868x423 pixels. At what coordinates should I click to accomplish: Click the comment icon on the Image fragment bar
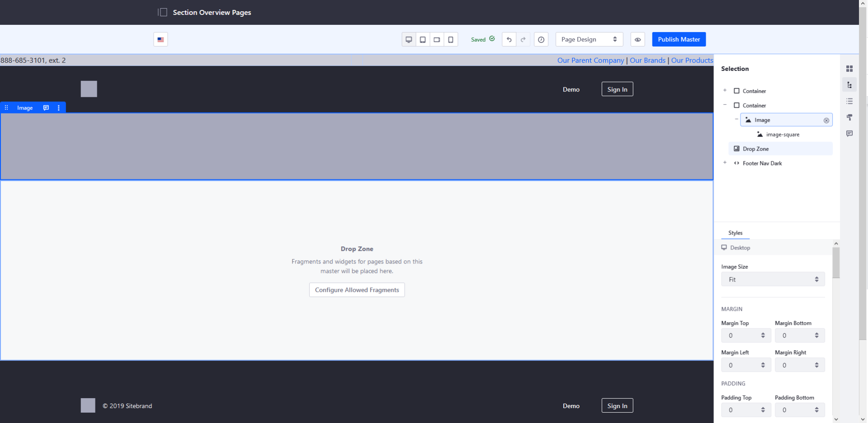point(46,108)
